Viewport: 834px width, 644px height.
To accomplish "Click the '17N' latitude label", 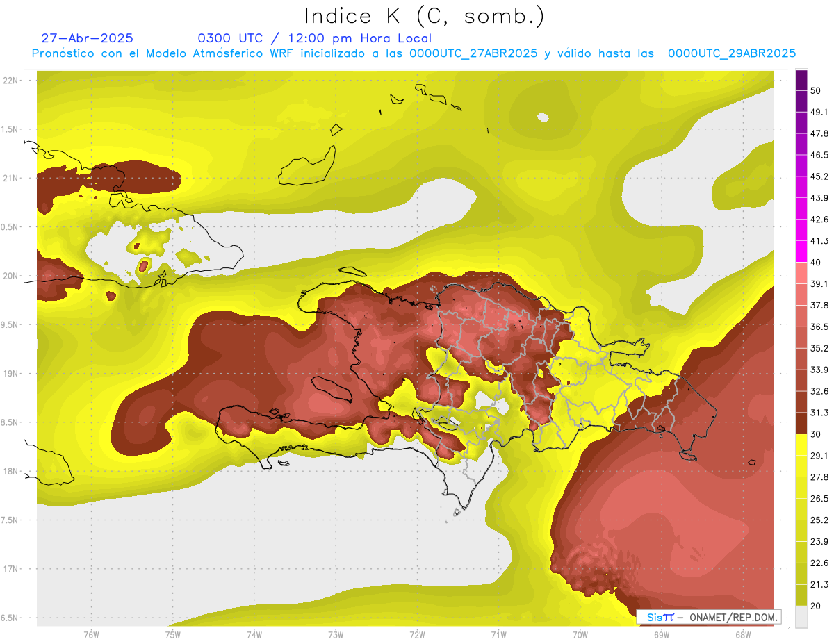I will click(11, 569).
